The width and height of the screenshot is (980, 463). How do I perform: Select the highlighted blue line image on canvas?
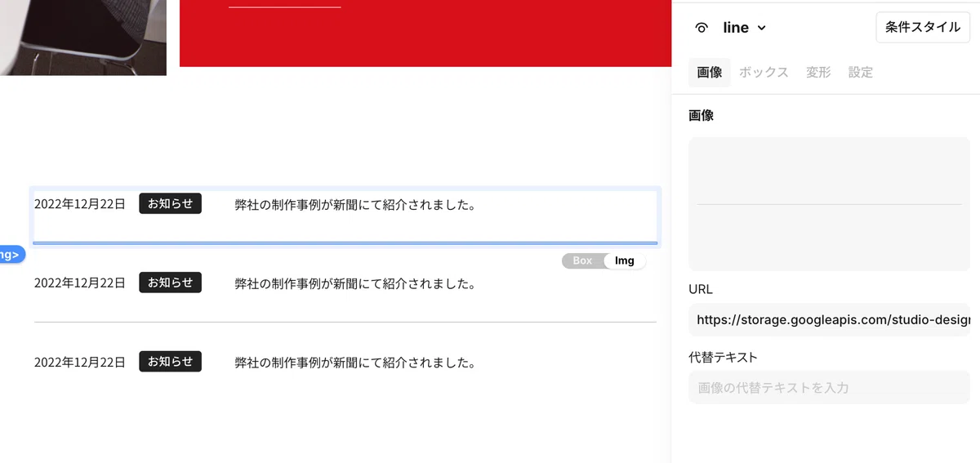[x=345, y=243]
